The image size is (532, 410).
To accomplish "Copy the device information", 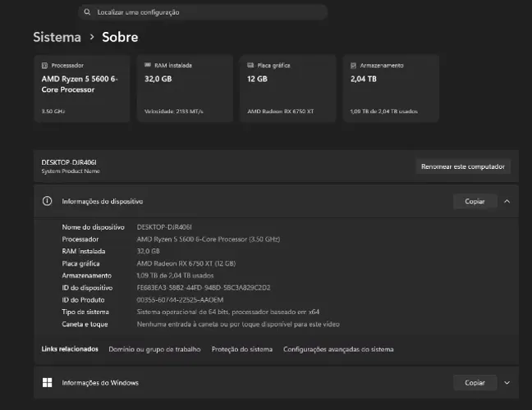I will click(x=475, y=201).
